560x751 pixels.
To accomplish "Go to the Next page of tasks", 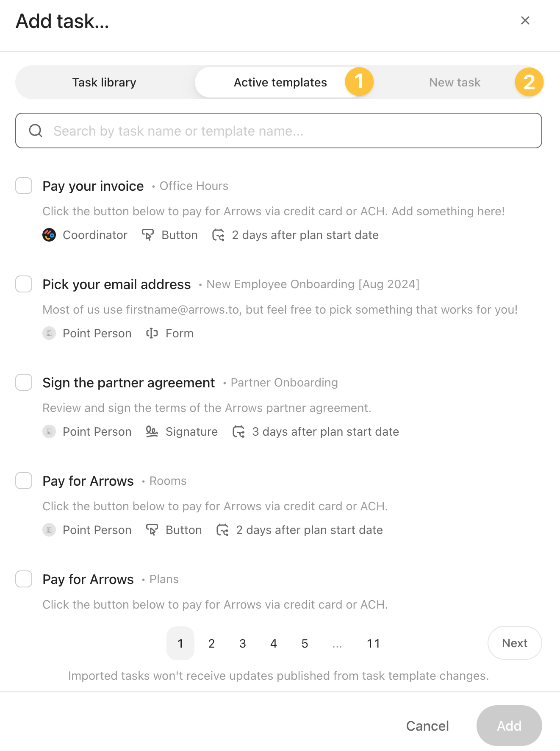I will (x=514, y=643).
